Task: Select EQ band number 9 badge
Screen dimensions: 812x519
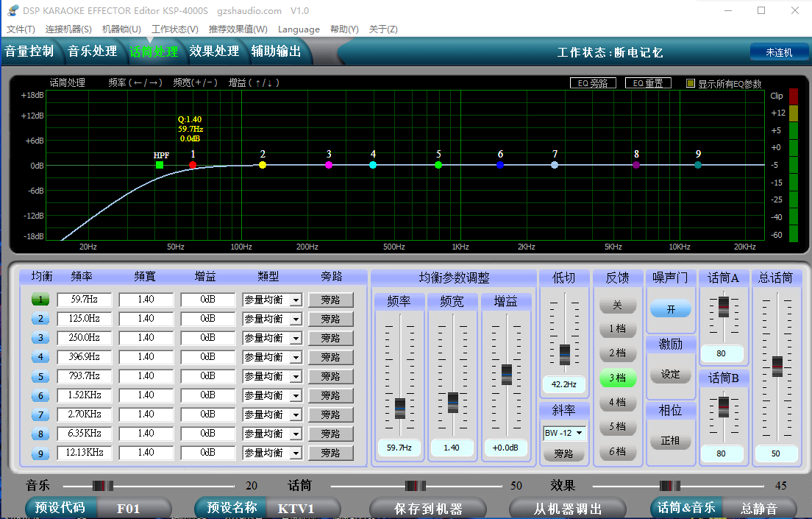Action: [x=40, y=453]
